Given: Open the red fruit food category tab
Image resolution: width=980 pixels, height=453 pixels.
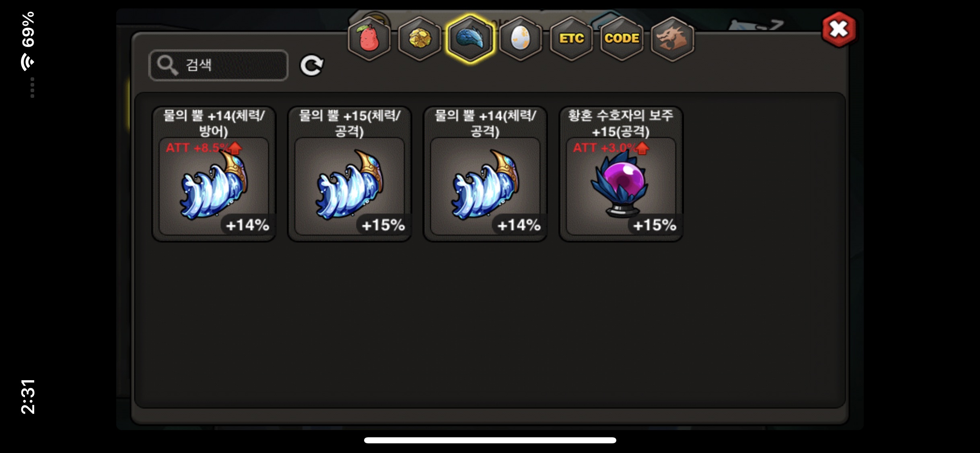Looking at the screenshot, I should pyautogui.click(x=369, y=39).
